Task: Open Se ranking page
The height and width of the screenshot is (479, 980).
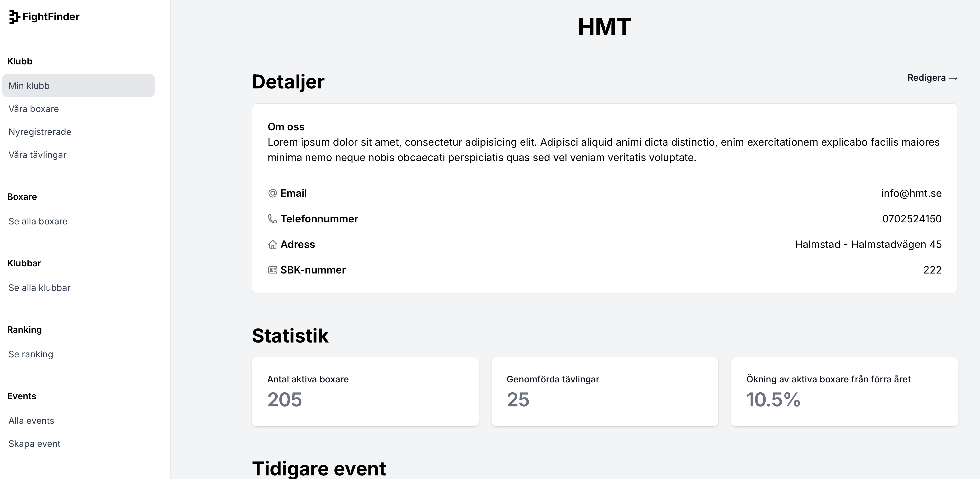Action: [31, 354]
